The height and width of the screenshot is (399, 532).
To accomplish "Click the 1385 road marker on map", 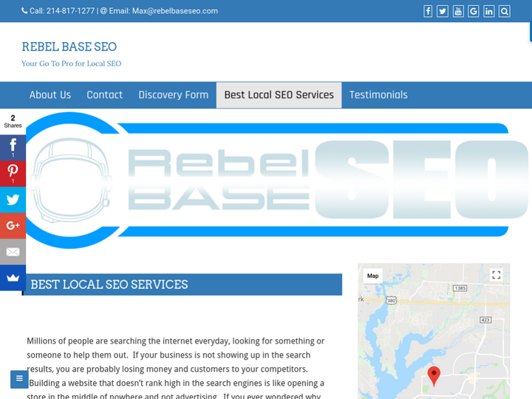I will (x=460, y=288).
